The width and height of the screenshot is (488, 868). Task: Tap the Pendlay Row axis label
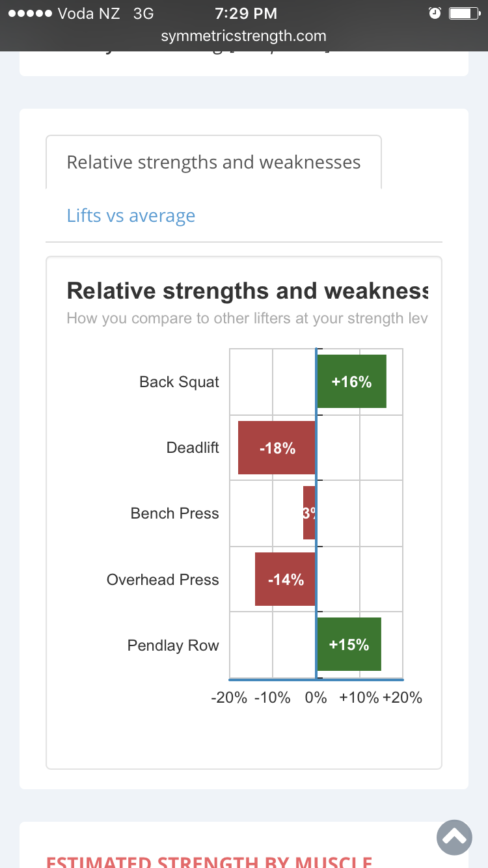pyautogui.click(x=173, y=645)
